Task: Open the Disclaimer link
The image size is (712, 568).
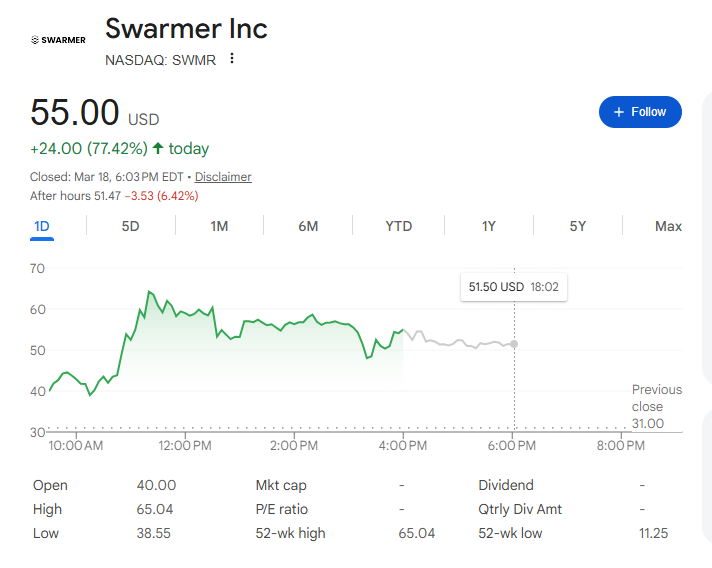Action: [x=223, y=177]
